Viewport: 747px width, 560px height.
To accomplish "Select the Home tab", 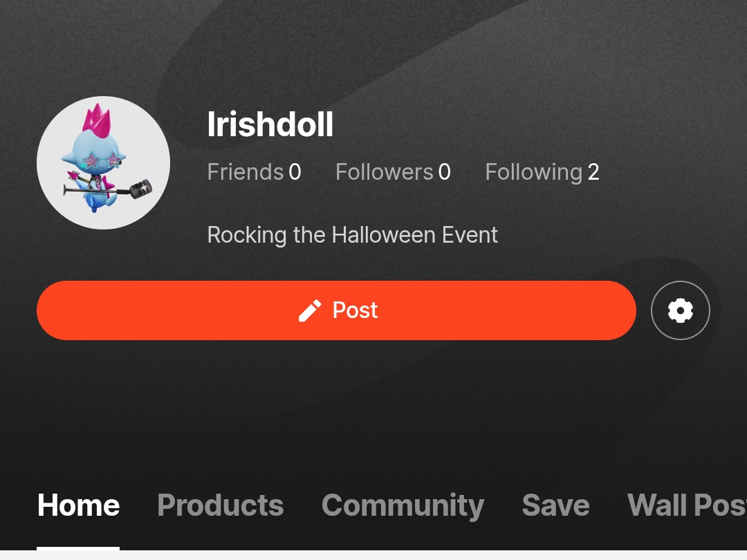I will 78,505.
